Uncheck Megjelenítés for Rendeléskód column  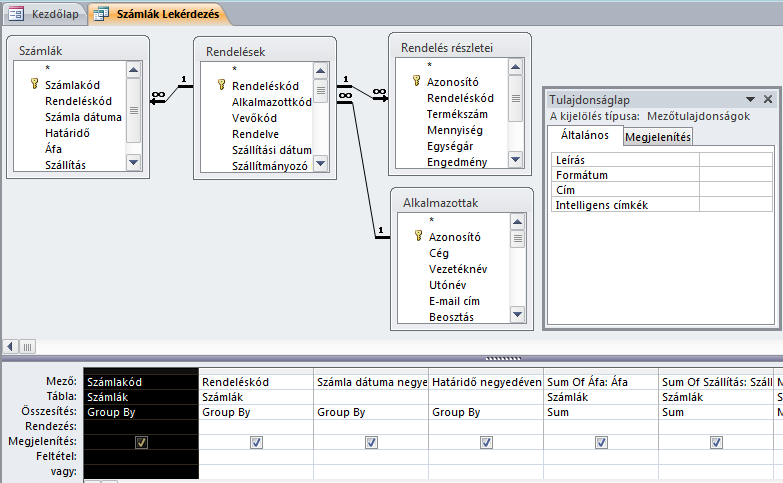256,443
